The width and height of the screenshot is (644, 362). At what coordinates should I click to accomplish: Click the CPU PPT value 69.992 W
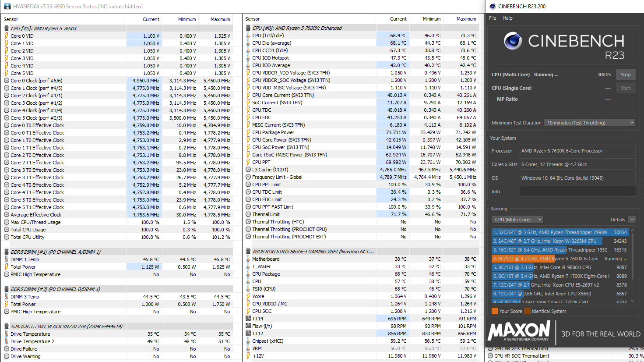[x=396, y=162]
